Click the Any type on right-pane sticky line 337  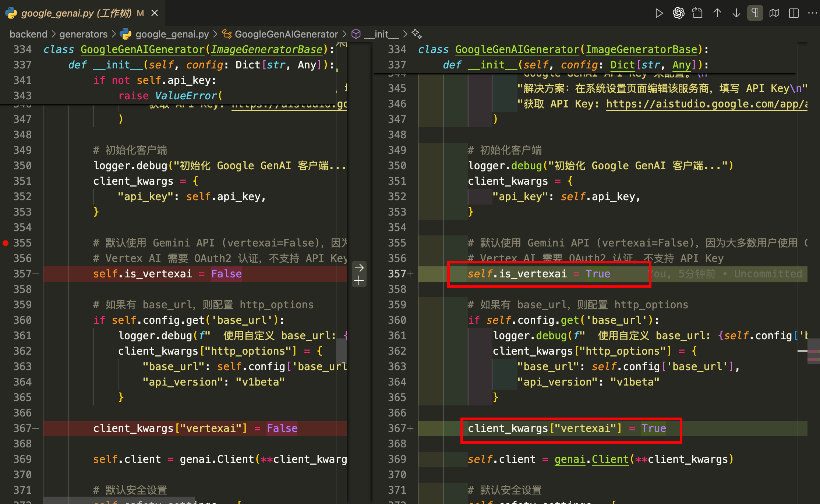[682, 65]
